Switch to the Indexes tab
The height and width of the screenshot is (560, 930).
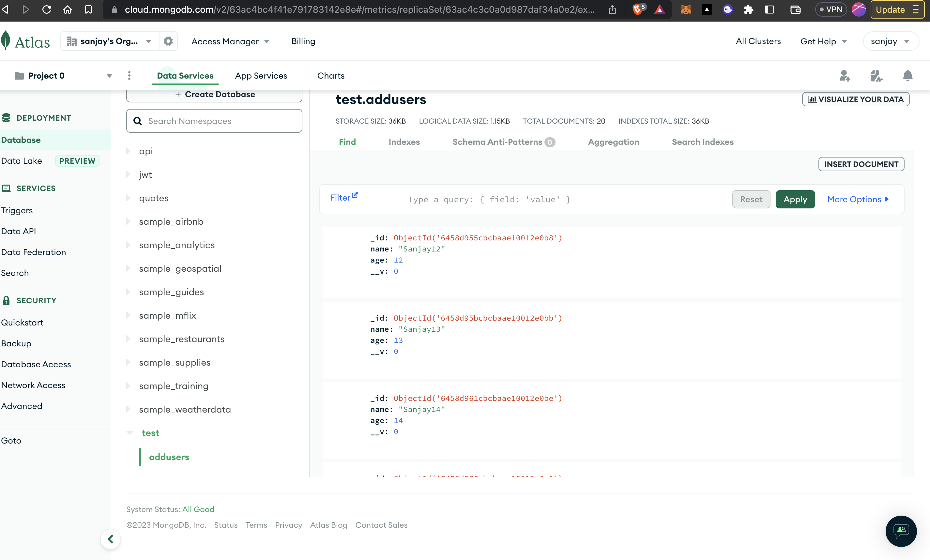point(404,142)
